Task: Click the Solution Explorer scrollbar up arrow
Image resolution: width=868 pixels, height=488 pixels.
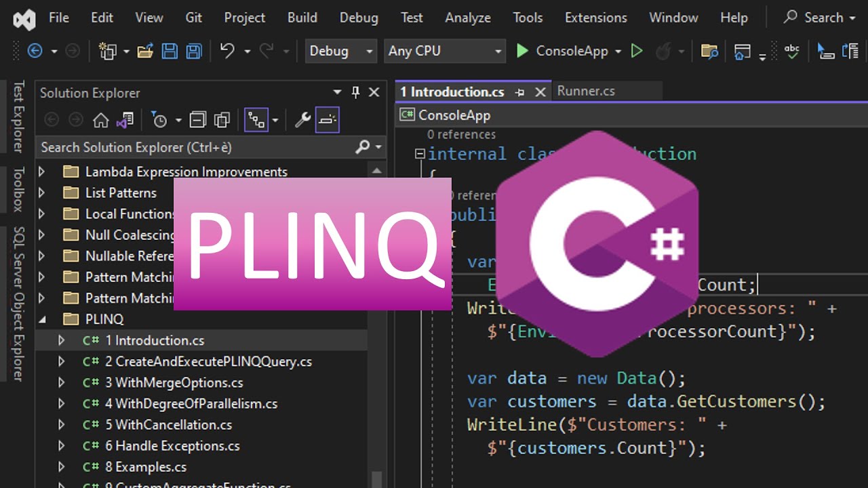Action: [x=377, y=171]
